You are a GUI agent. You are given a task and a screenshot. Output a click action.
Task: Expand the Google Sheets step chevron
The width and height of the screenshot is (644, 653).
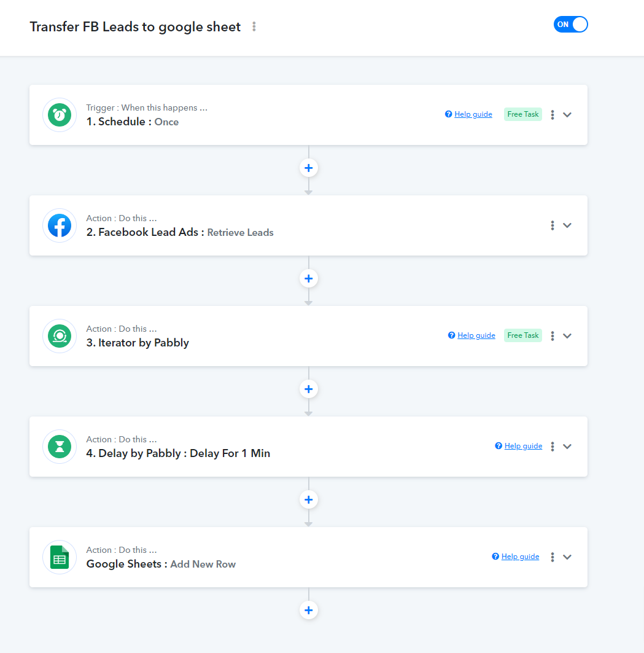click(567, 557)
